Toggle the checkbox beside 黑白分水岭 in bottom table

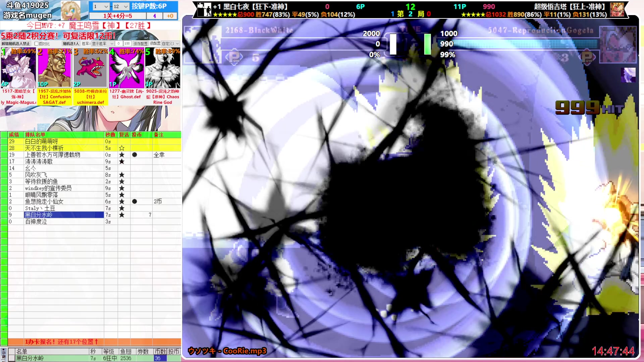point(12,358)
